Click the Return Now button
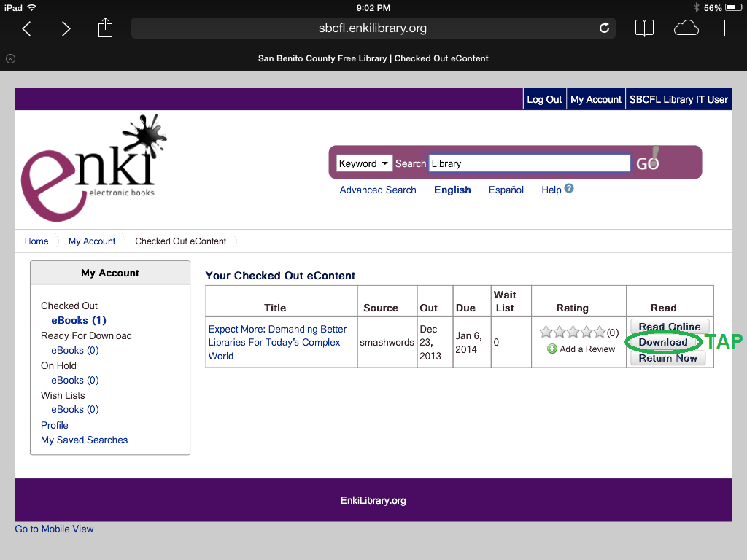 (668, 358)
